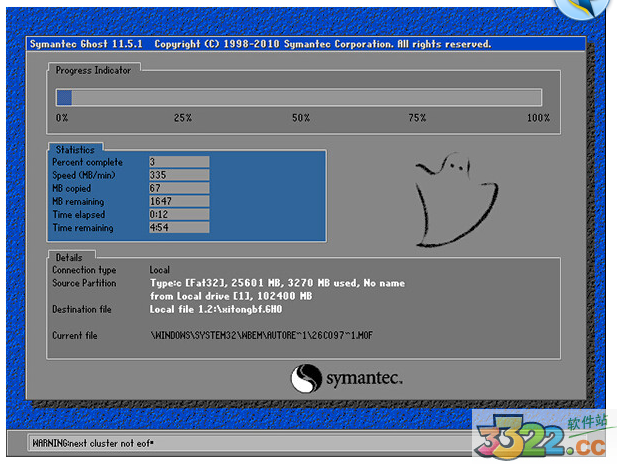Click the 25% progress marker
Viewport: 622px width, 469px height.
(183, 118)
